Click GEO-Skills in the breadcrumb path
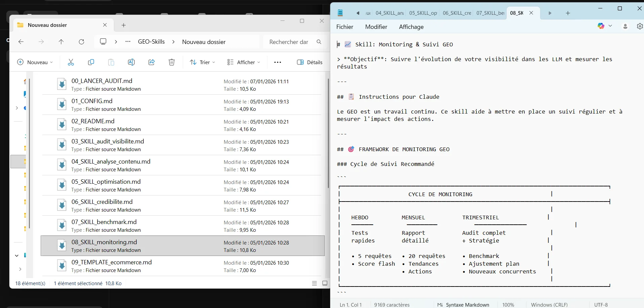 pos(151,42)
